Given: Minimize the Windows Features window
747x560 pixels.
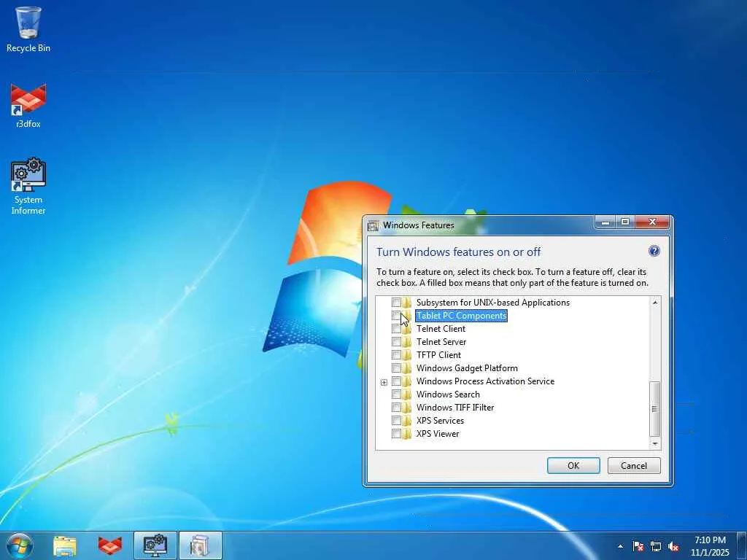Looking at the screenshot, I should point(605,222).
